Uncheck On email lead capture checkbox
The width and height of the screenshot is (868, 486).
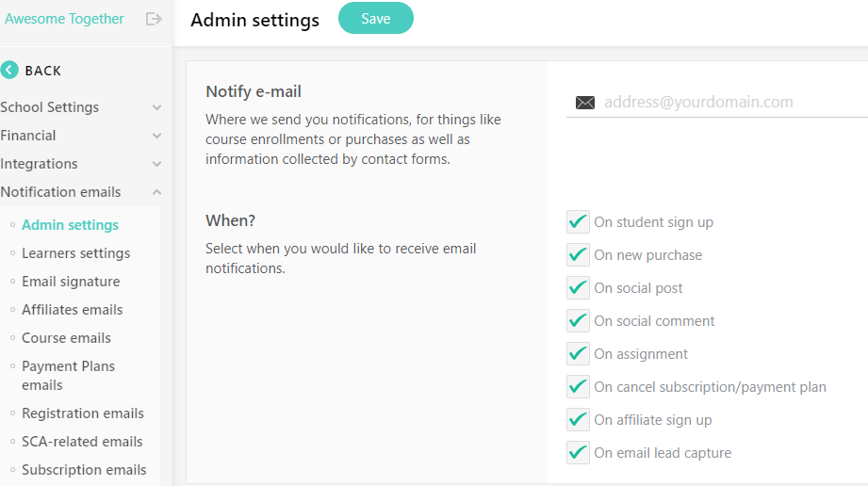578,453
